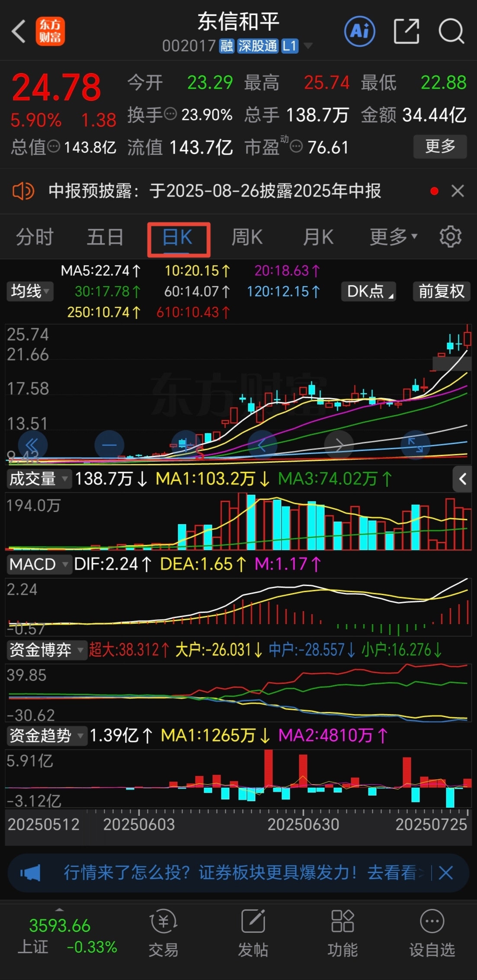Open the 资金趋势 indicator dropdown
The image size is (477, 980).
47,735
